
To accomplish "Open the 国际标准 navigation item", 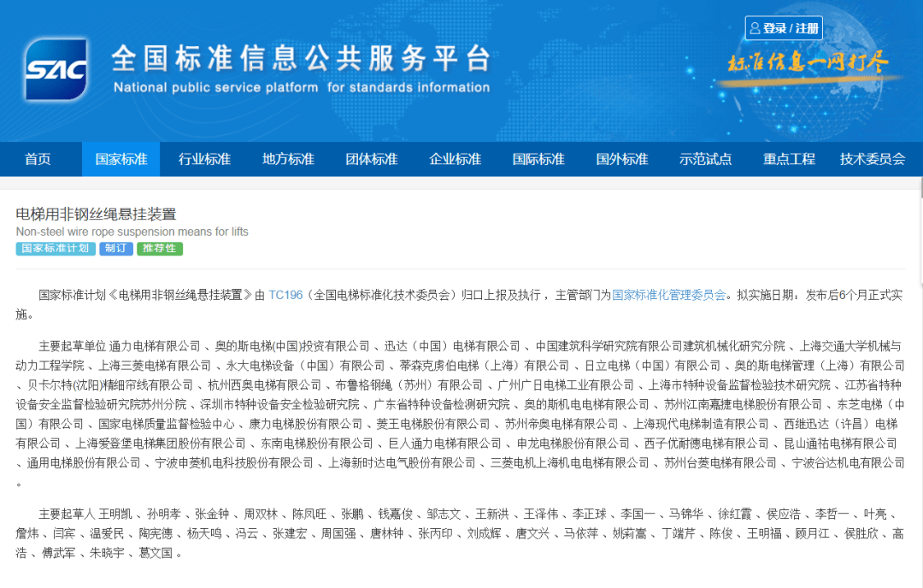I will coord(538,159).
